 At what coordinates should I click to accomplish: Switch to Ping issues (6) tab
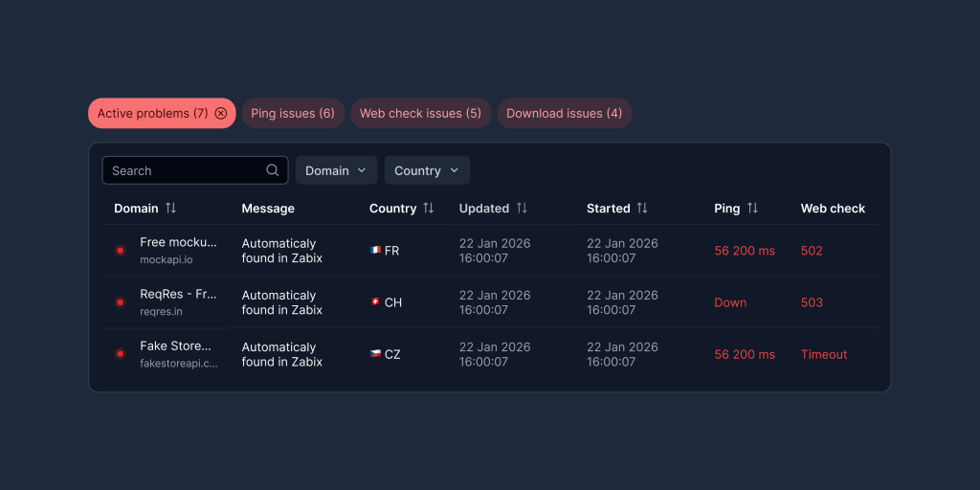click(x=292, y=113)
